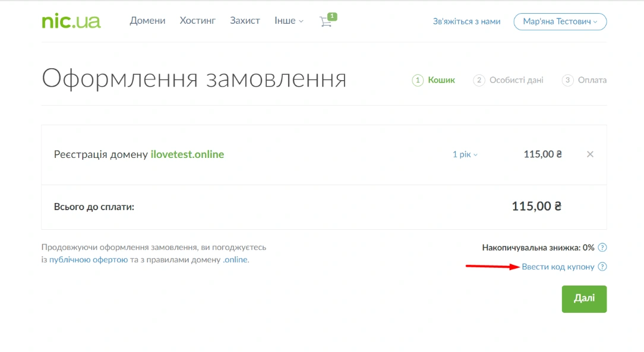The width and height of the screenshot is (644, 352).
Task: Open Мар'яна Тестович account dropdown
Action: (560, 21)
